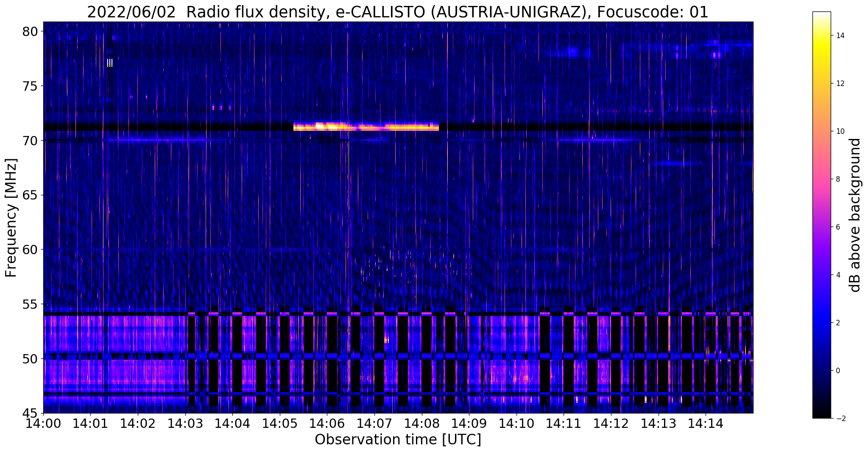Viewport: 868px width, 452px height.
Task: Click the 14:07 time tick label
Action: tap(374, 423)
